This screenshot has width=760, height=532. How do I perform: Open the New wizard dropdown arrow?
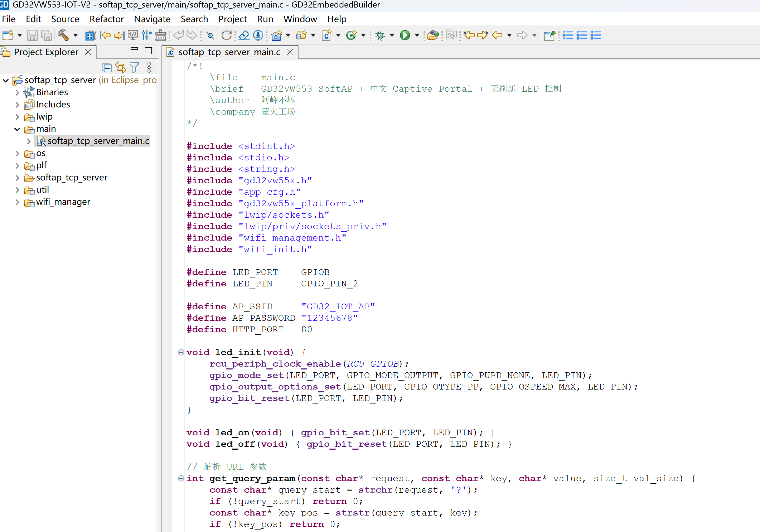(20, 35)
